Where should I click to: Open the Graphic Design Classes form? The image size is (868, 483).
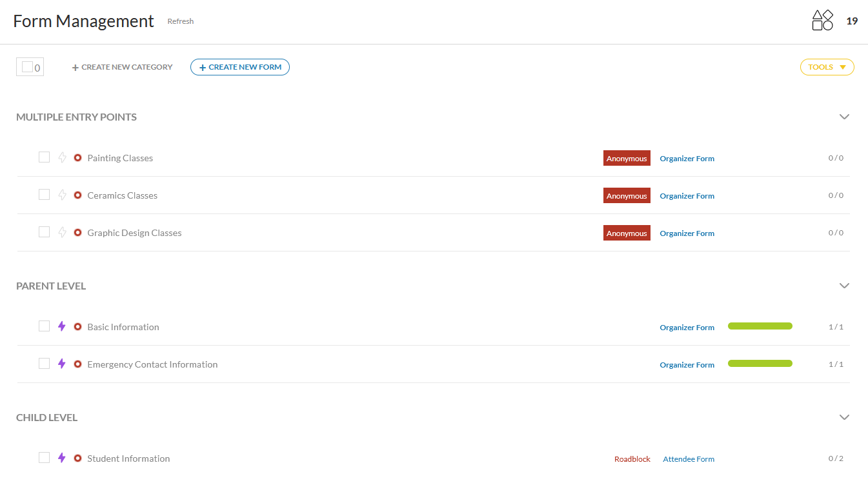point(134,233)
